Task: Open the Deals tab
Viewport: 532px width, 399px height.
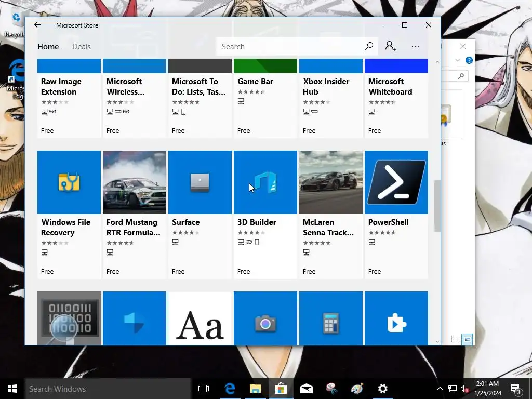Action: click(x=82, y=46)
